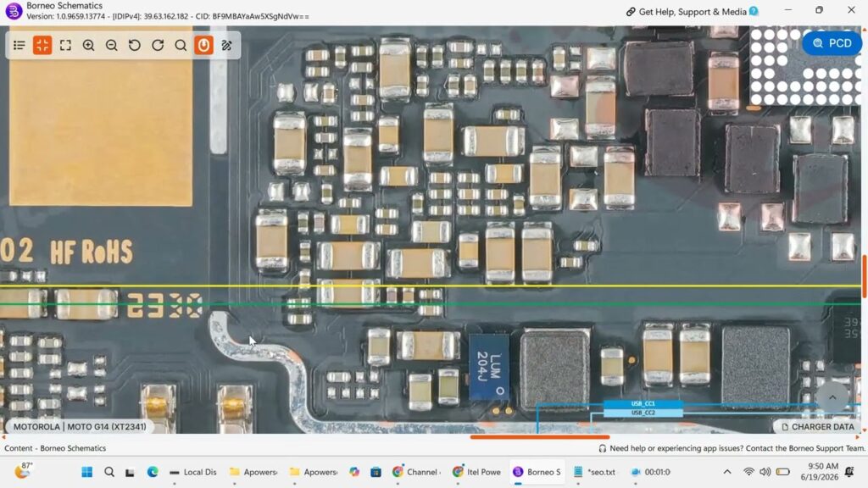
Task: Switch to the Itel Powe Chrome window
Action: coord(476,472)
